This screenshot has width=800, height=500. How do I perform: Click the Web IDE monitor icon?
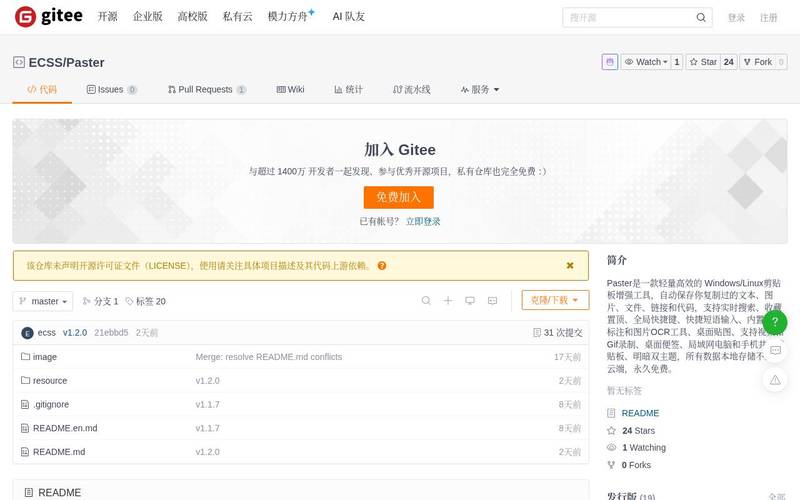pos(470,301)
